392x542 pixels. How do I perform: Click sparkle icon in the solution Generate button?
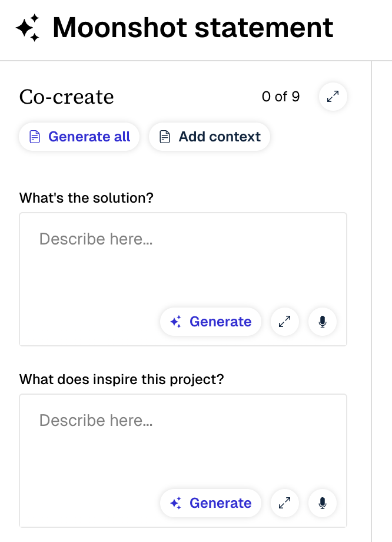click(175, 322)
